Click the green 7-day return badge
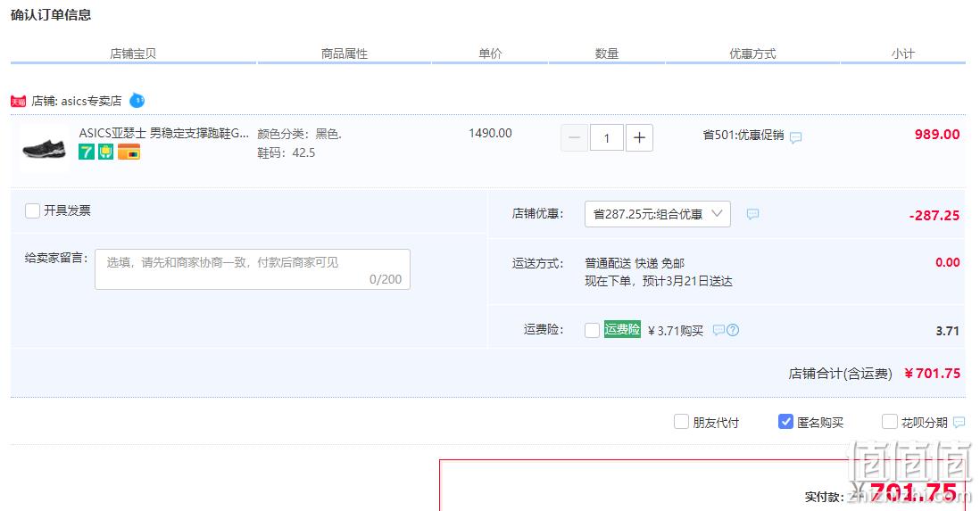 click(87, 152)
